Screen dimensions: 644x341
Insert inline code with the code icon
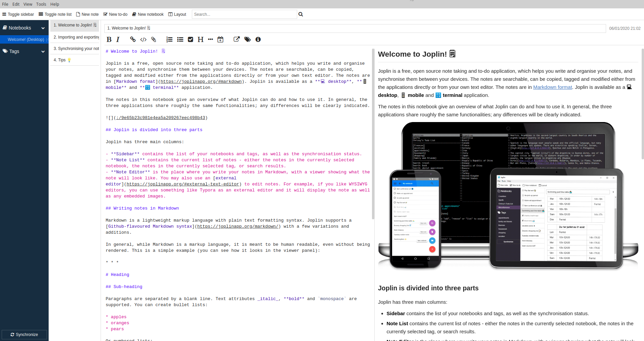[143, 40]
